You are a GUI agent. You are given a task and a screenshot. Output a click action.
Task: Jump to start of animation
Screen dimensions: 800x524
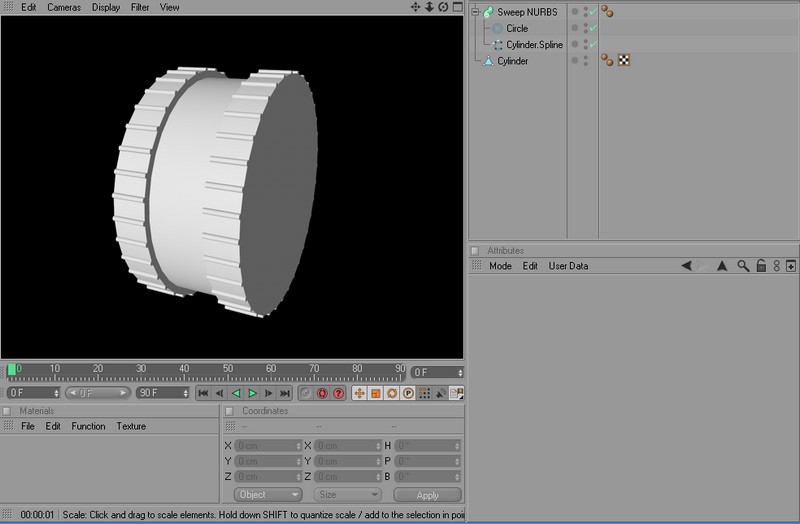click(x=203, y=393)
